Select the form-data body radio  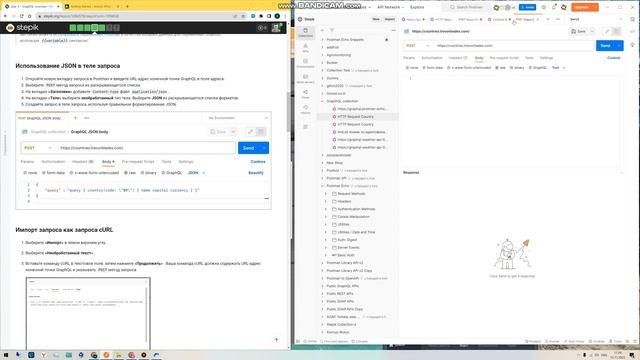pos(433,68)
